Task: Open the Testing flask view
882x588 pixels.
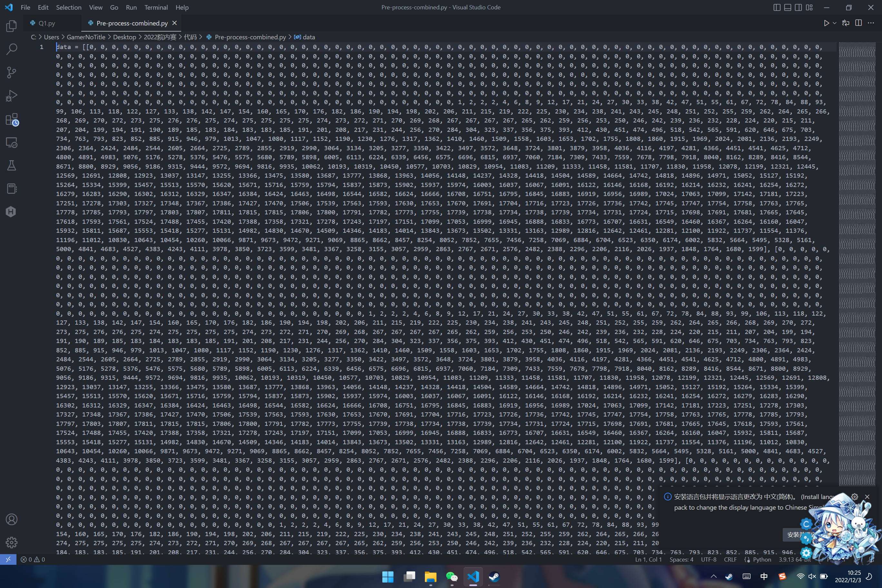Action: click(11, 165)
